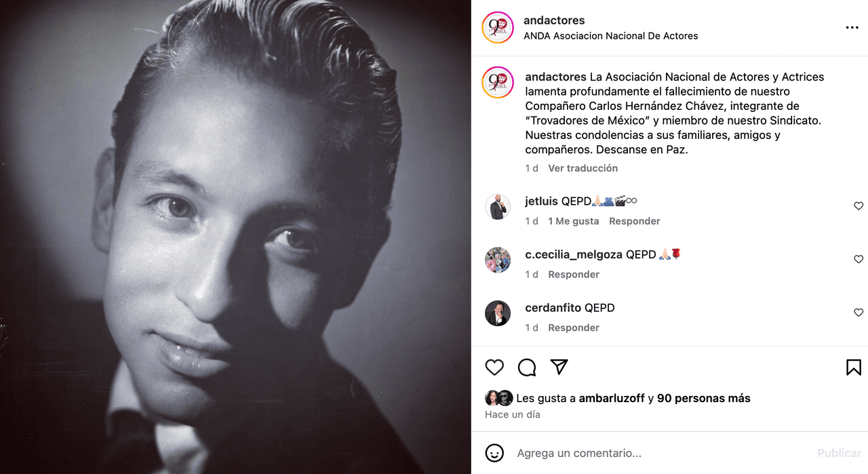Viewport: 868px width, 474px height.
Task: Open the post options with the three dots
Action: pos(851,27)
